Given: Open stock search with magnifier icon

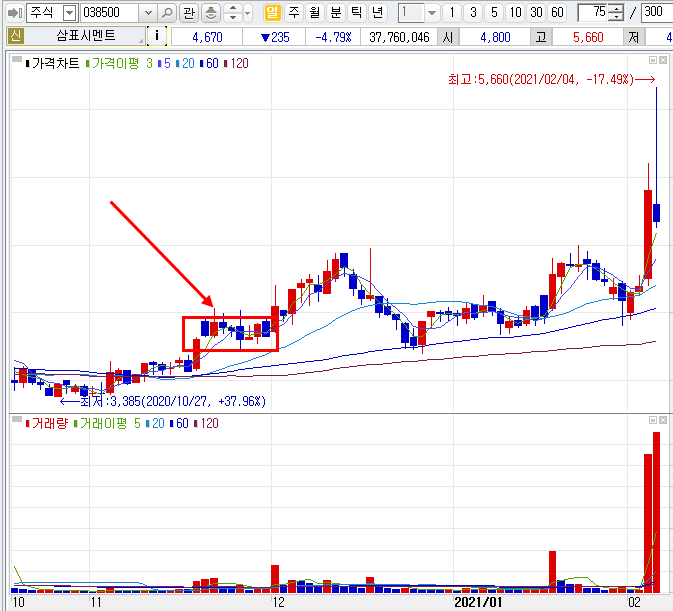Looking at the screenshot, I should pos(167,13).
